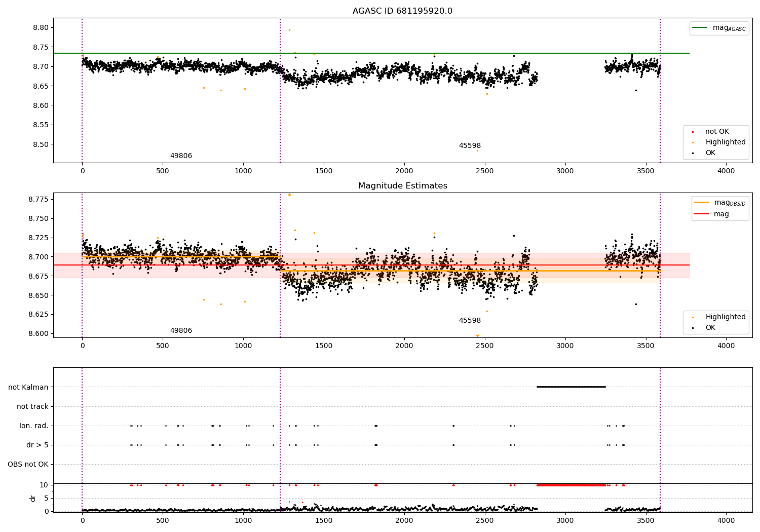This screenshot has height=532, width=760.
Task: Click the "4000" x-axis tick of the top plot
Action: pyautogui.click(x=726, y=171)
